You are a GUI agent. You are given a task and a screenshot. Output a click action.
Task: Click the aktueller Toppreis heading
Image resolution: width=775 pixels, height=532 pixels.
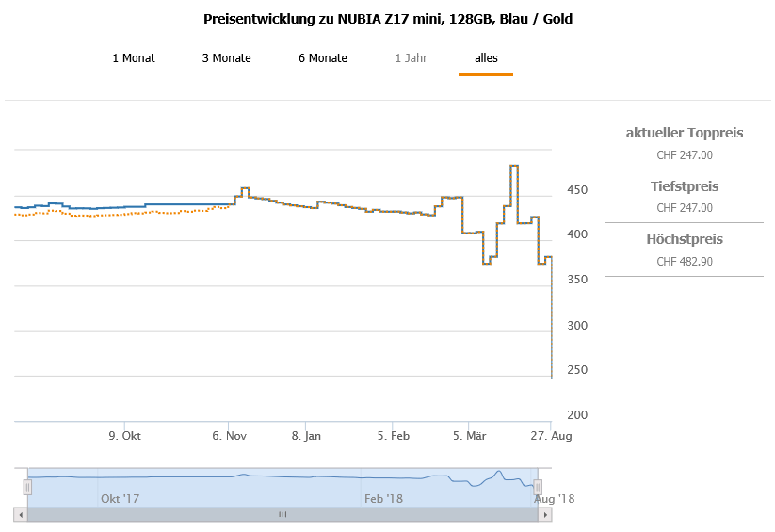(685, 133)
